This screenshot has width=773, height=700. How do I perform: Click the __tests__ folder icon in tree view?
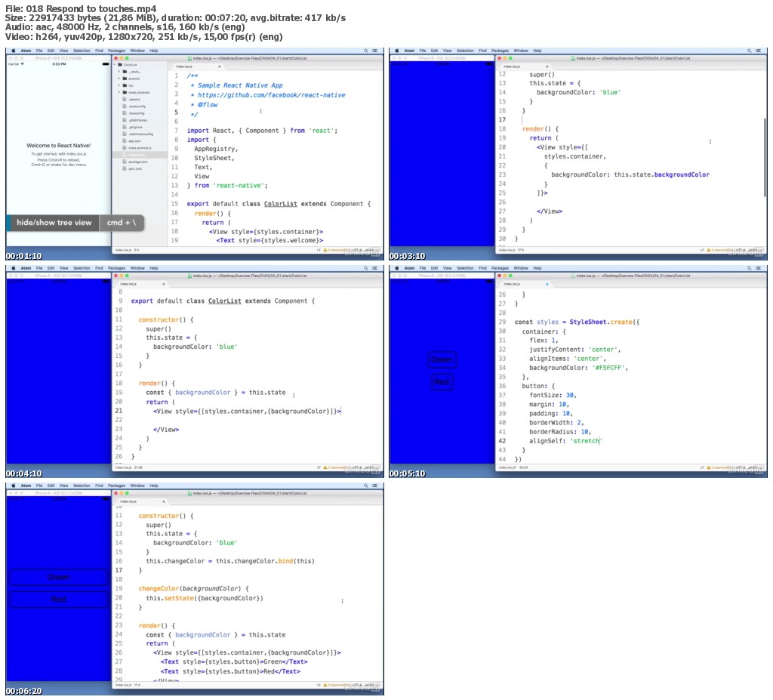(125, 72)
